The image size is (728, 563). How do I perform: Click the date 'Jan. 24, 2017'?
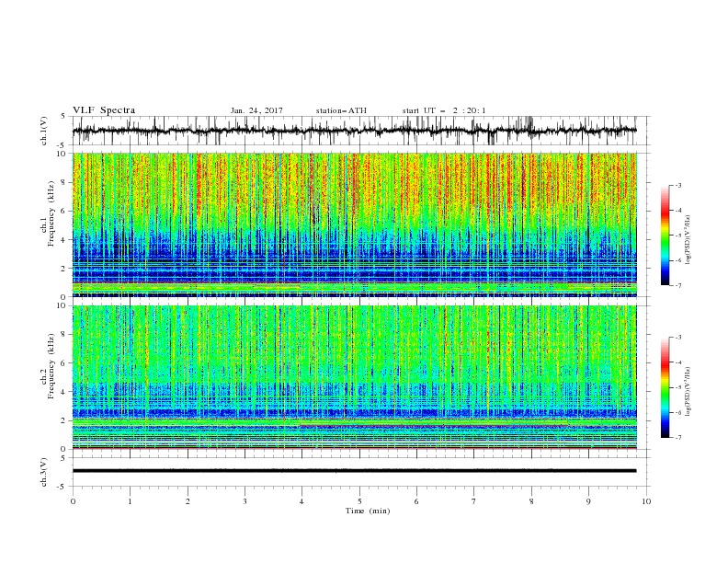point(256,110)
